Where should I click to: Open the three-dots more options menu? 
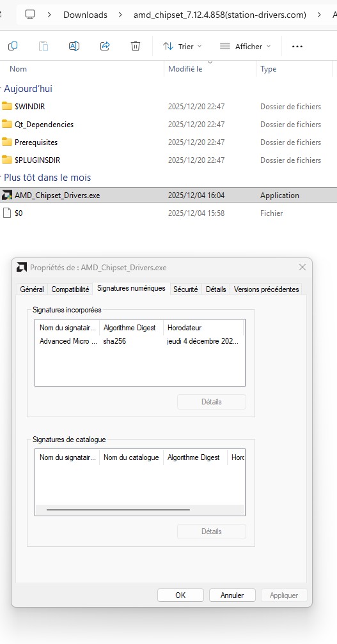[297, 47]
